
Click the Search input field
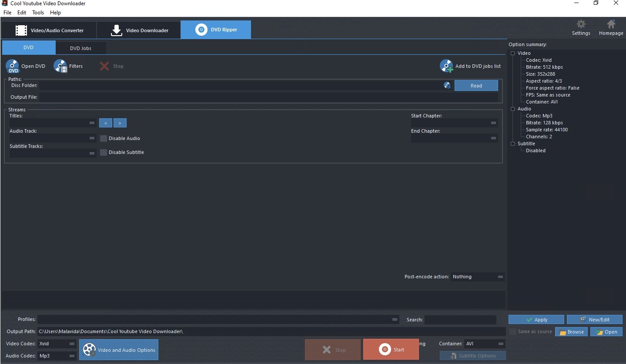click(x=460, y=320)
